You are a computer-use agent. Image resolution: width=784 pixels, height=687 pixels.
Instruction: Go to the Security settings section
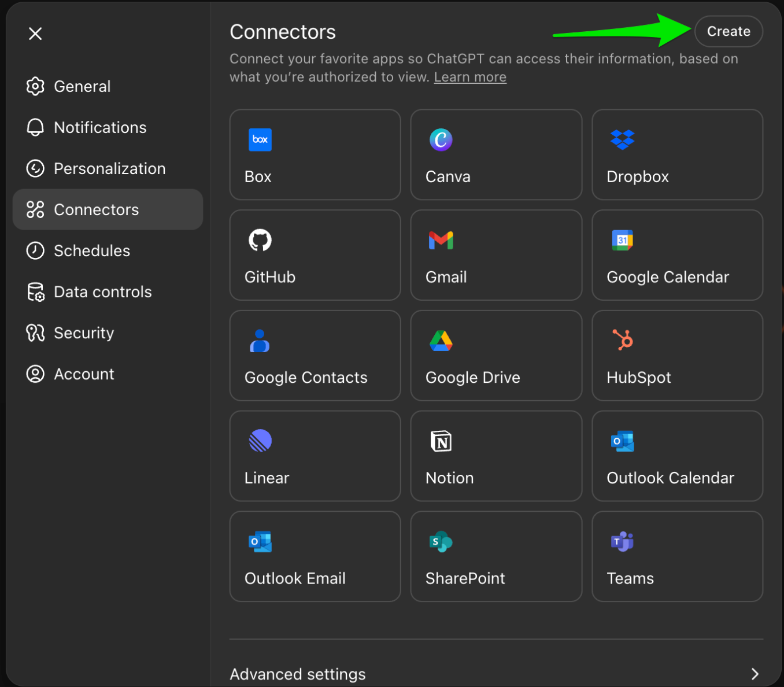pyautogui.click(x=84, y=333)
